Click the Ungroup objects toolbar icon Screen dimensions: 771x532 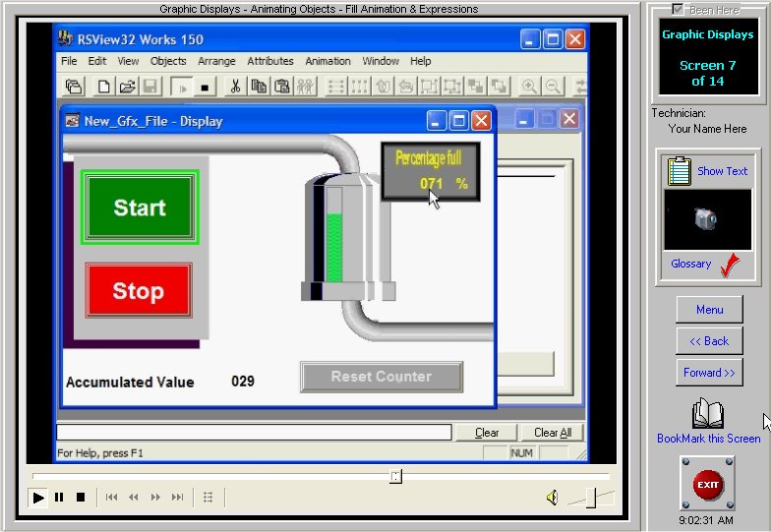(452, 87)
